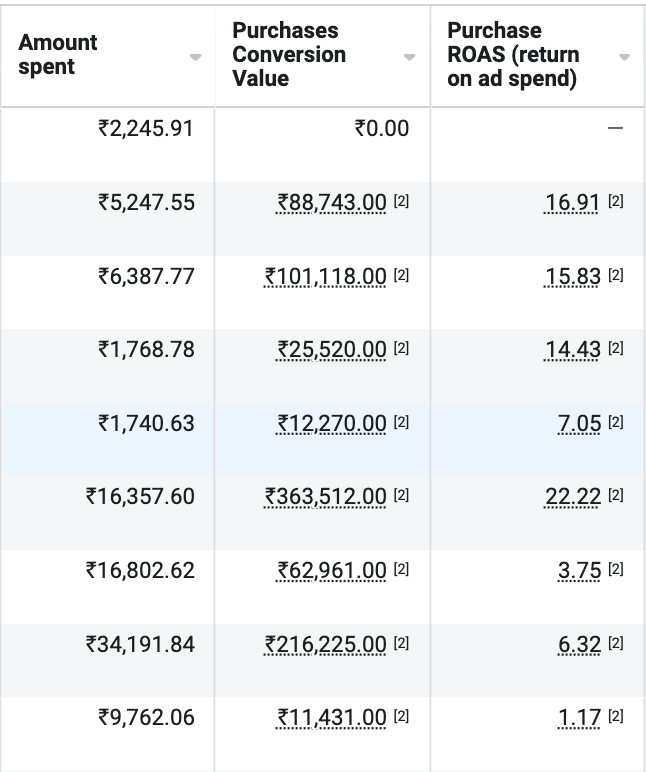Click footnote [2] beside ₹25,520.00
This screenshot has height=772, width=646.
[401, 349]
